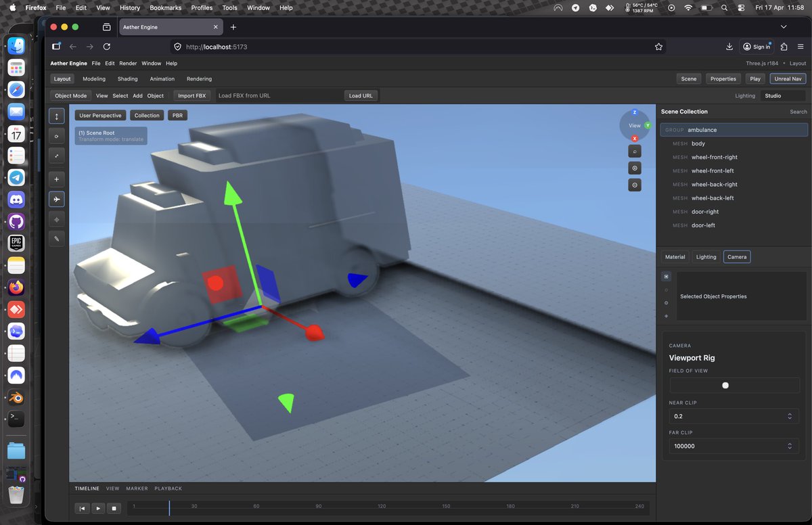
Task: Play the timeline animation
Action: pos(98,508)
